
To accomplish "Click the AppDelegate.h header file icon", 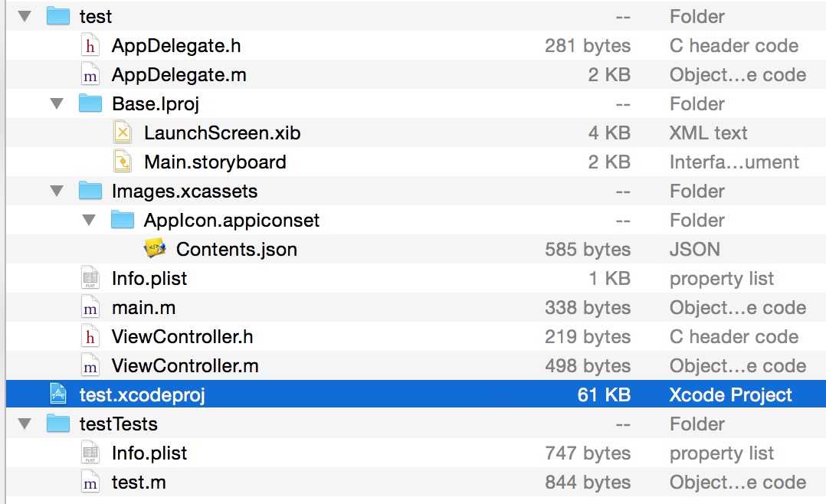I will 90,46.
